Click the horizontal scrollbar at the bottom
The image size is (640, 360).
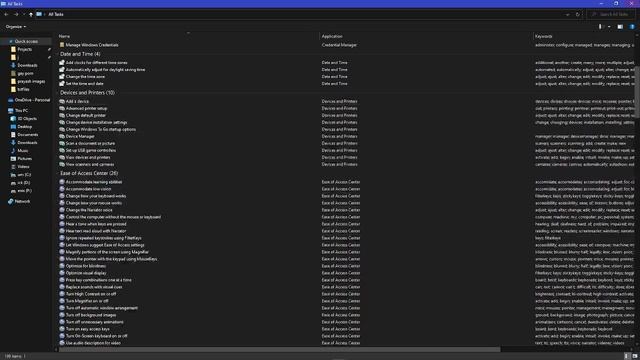pos(280,350)
